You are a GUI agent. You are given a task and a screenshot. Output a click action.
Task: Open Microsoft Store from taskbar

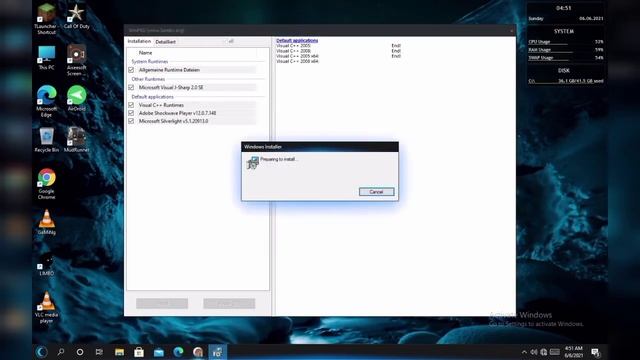point(139,352)
